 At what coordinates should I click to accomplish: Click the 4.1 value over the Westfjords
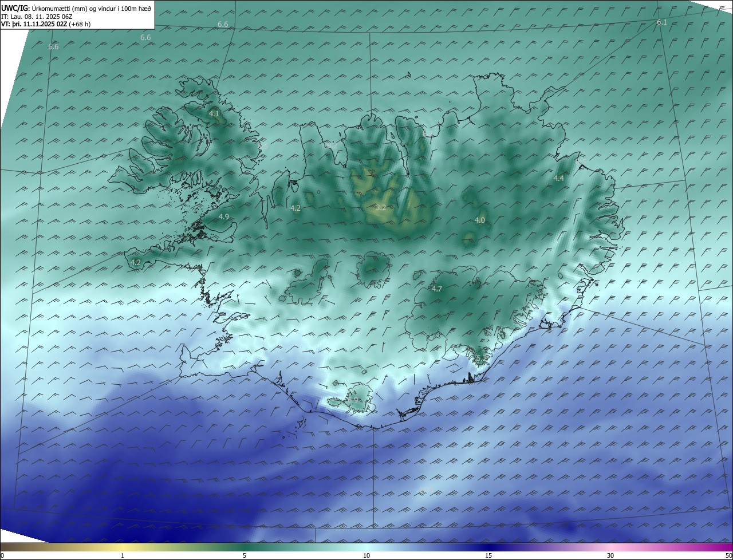(x=214, y=114)
